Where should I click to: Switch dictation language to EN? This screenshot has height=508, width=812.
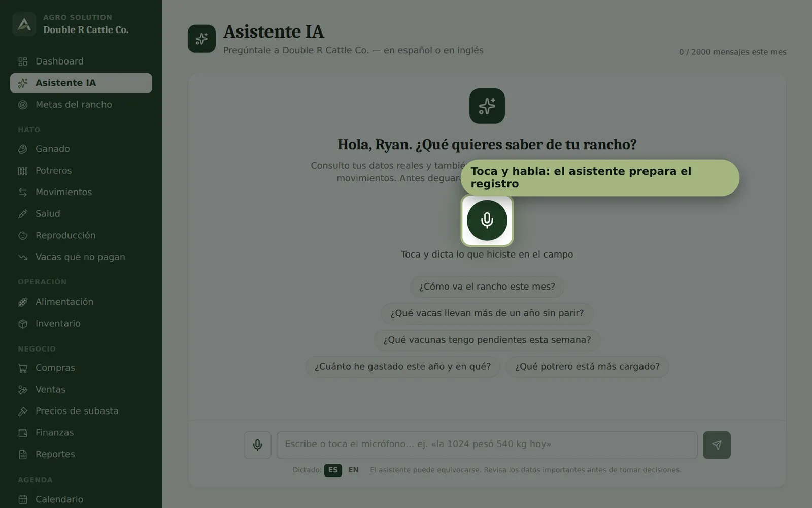tap(353, 470)
